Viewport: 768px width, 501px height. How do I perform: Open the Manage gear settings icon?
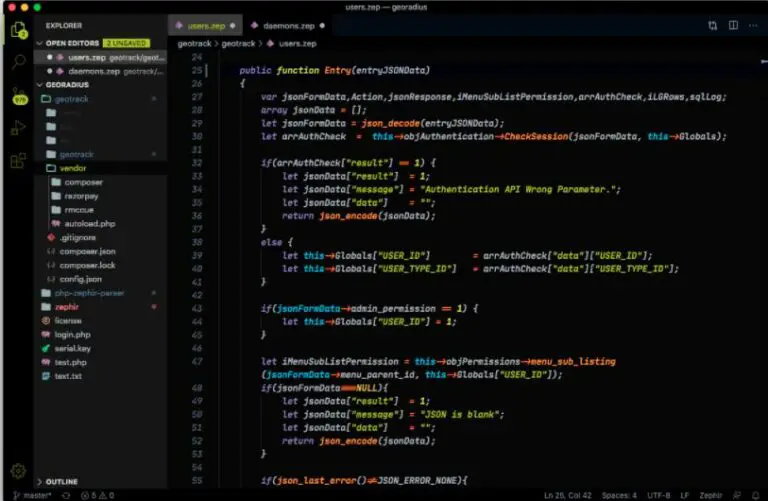(x=17, y=470)
